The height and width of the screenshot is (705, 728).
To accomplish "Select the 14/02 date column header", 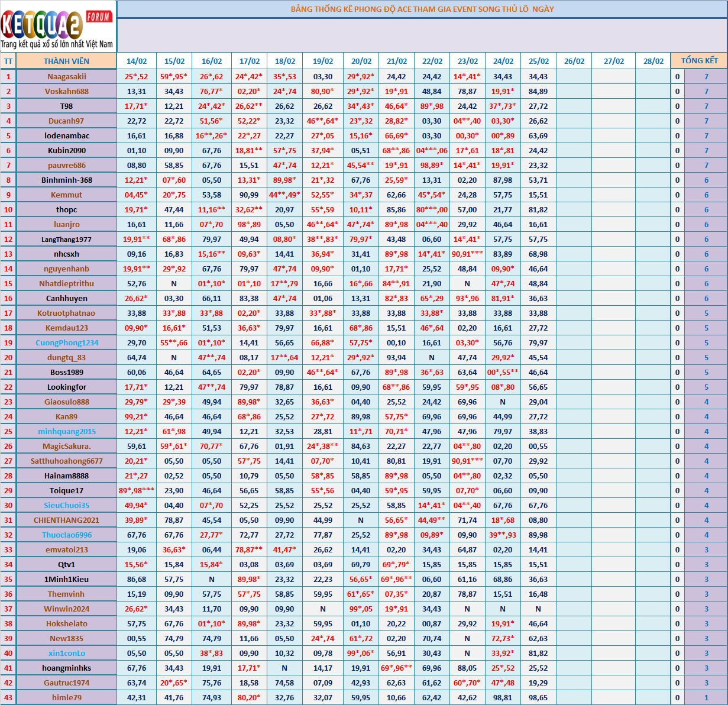I will (x=137, y=61).
